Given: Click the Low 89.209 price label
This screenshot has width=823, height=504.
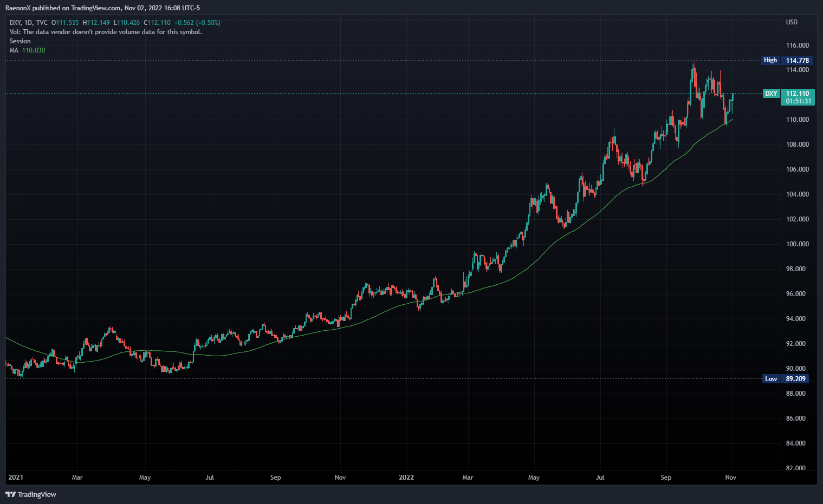Looking at the screenshot, I should [x=786, y=379].
